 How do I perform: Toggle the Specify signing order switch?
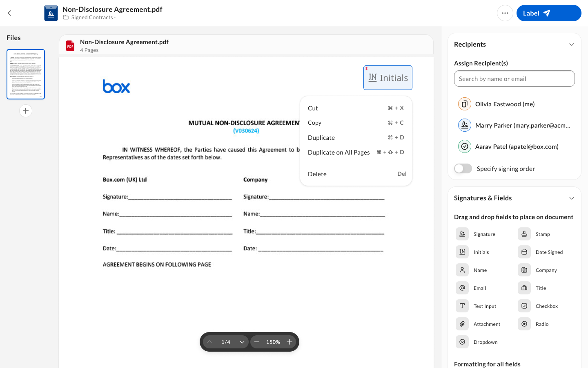[463, 168]
